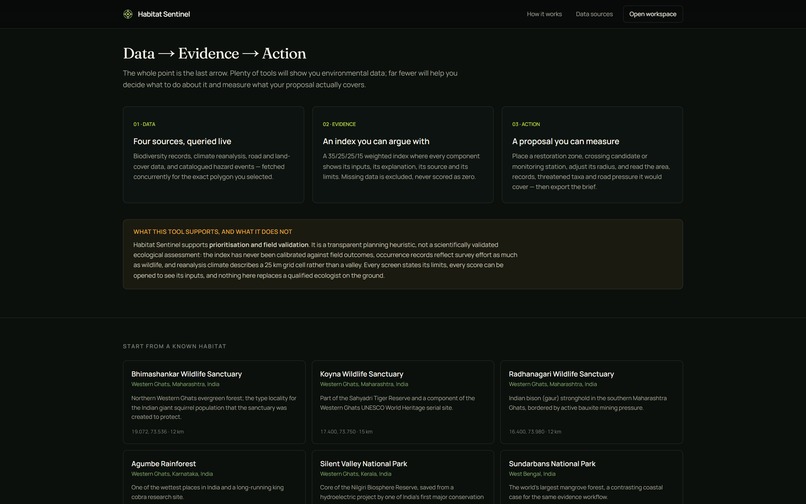Click the What this tool supports notice heading

(x=212, y=232)
